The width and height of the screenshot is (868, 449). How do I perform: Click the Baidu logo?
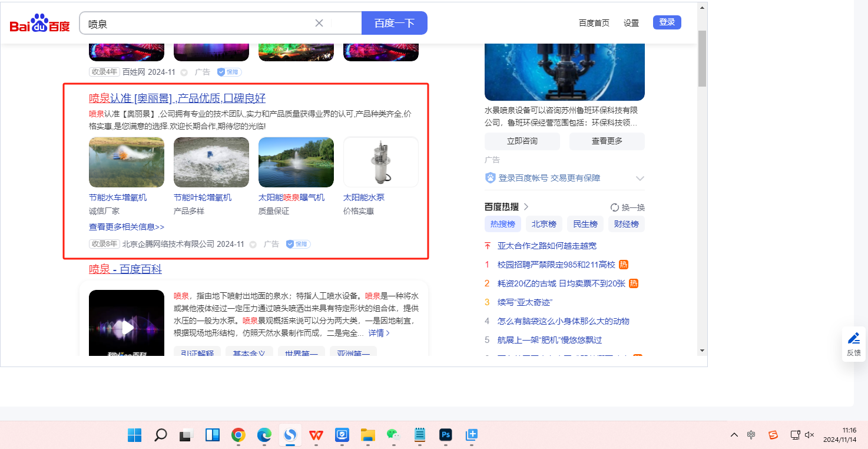pyautogui.click(x=39, y=24)
